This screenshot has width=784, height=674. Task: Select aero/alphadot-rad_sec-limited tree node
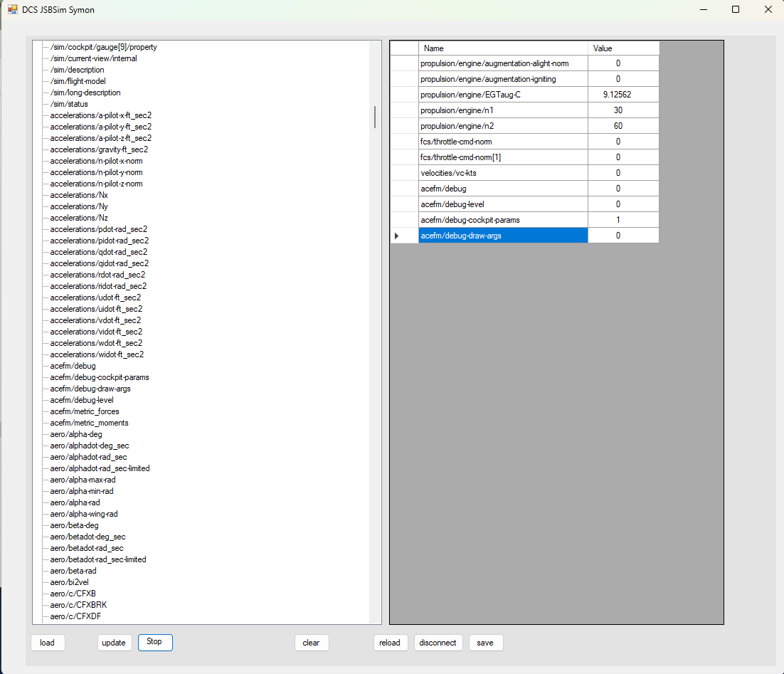[x=100, y=468]
